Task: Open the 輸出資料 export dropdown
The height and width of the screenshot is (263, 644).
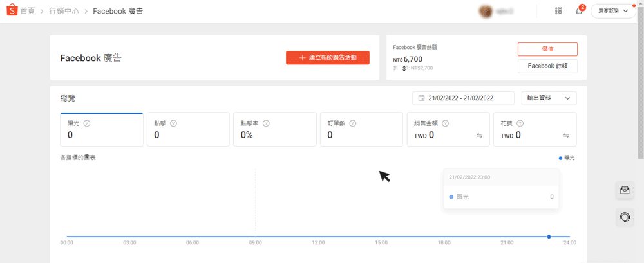Action: point(549,98)
